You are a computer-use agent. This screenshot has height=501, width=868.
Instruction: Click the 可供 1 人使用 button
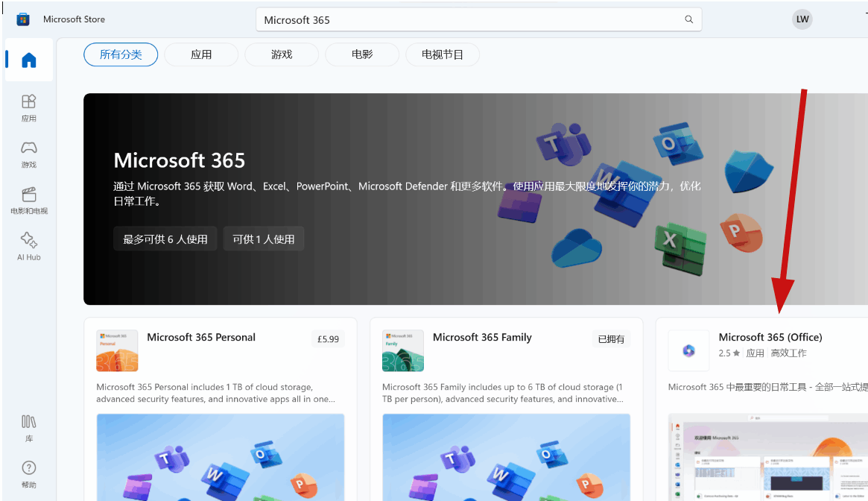[264, 239]
